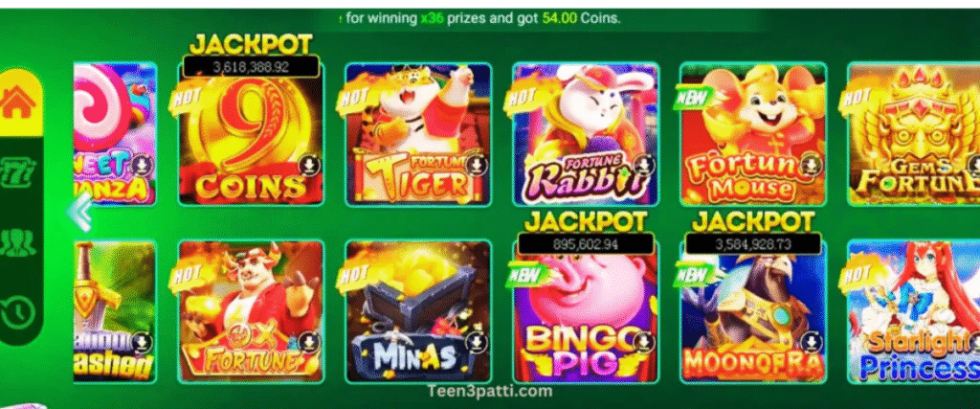The height and width of the screenshot is (409, 980).
Task: Click the 9 Coins jackpot amount display
Action: (x=252, y=66)
